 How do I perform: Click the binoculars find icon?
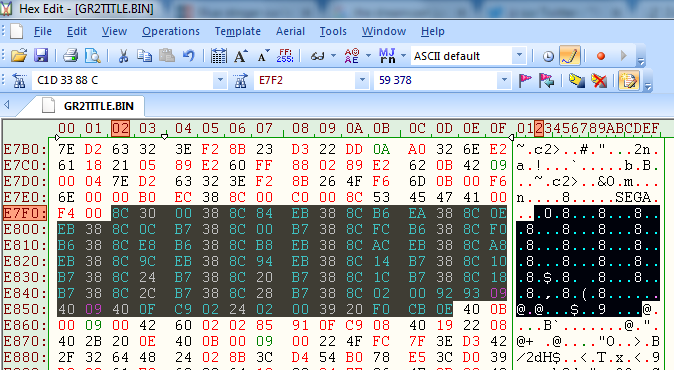[x=19, y=80]
